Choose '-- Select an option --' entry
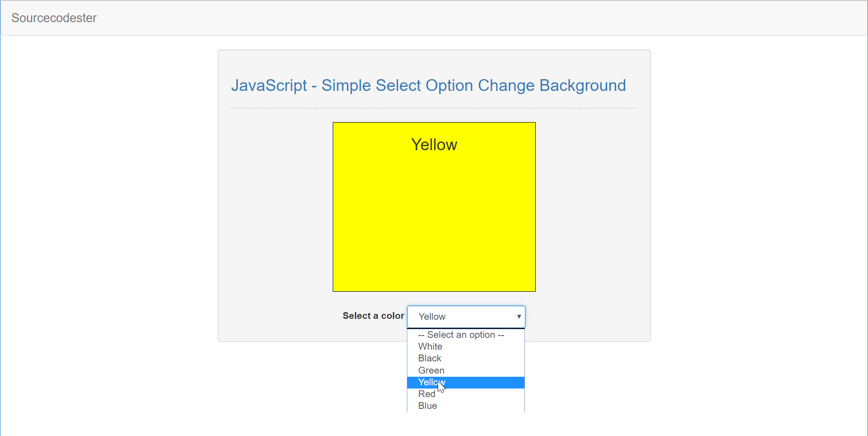The width and height of the screenshot is (868, 436). [x=460, y=335]
